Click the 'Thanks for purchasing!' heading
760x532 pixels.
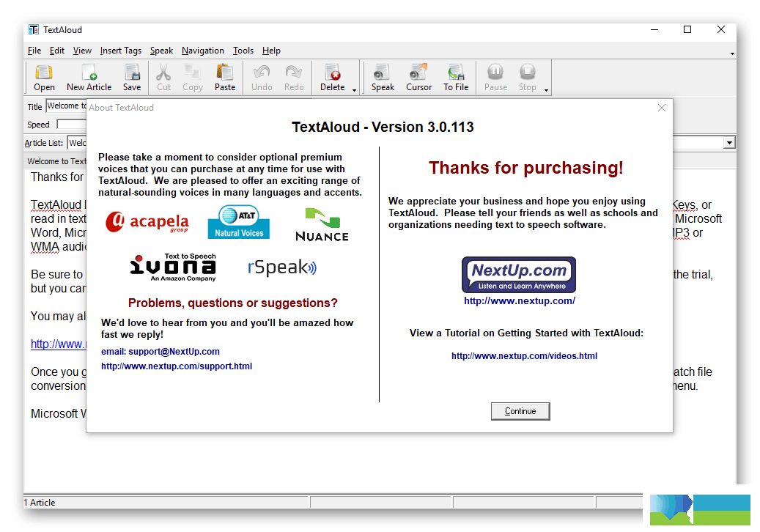click(526, 168)
